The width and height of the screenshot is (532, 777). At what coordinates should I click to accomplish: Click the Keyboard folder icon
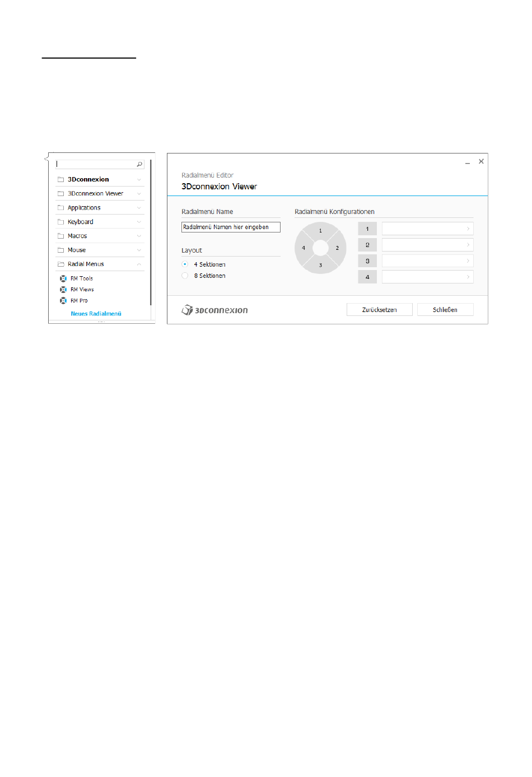pyautogui.click(x=61, y=222)
